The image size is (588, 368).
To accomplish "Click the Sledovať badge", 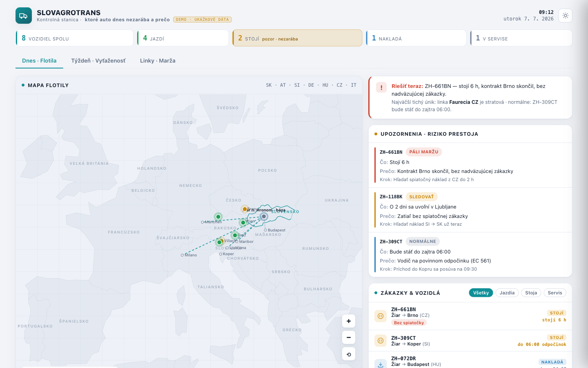I will [421, 197].
